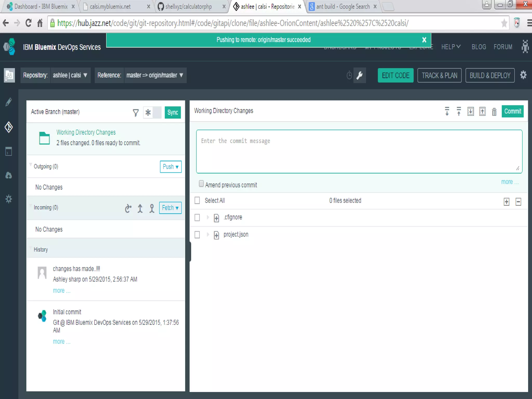Click the filter funnel icon in Active Branch

point(136,112)
